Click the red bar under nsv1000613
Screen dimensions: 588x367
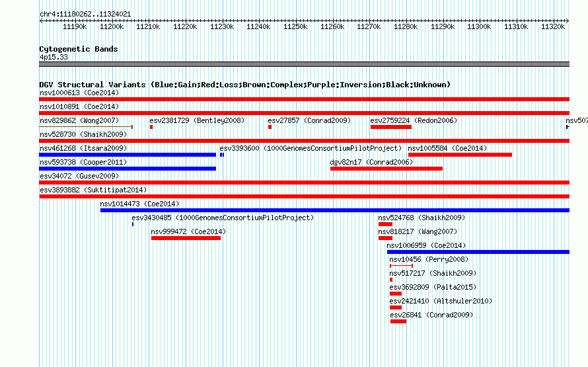(x=304, y=99)
